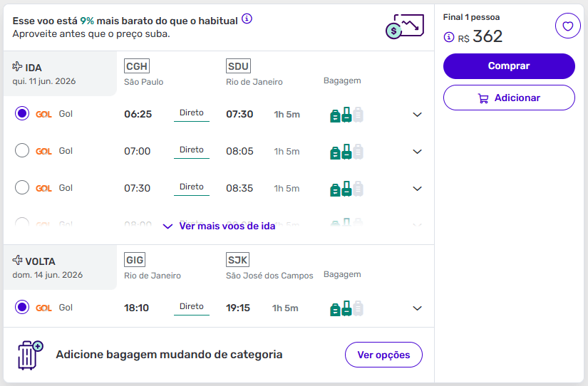Expand details of the 07:00 flight
Image resolution: width=588 pixels, height=386 pixels.
tap(418, 151)
